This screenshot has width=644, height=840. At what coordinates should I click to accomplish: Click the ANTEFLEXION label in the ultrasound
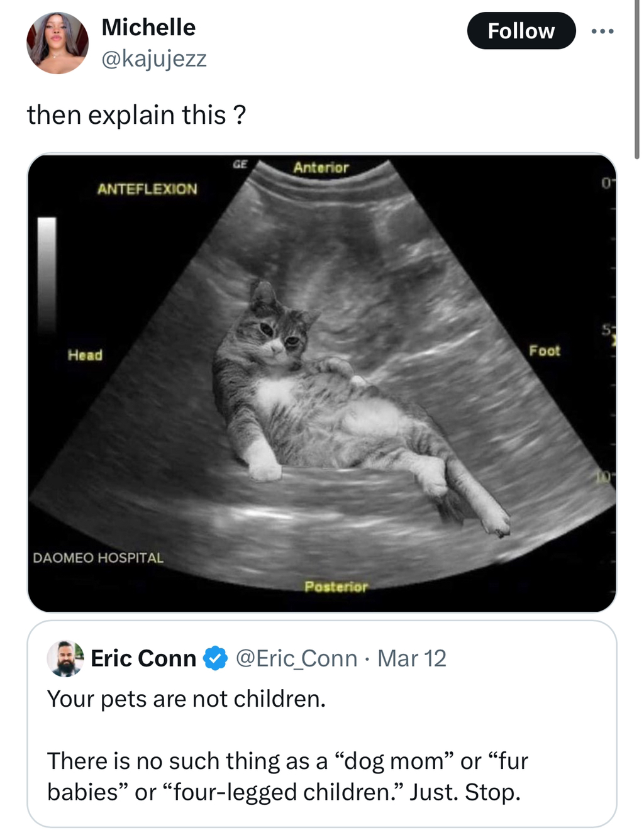[x=147, y=189]
